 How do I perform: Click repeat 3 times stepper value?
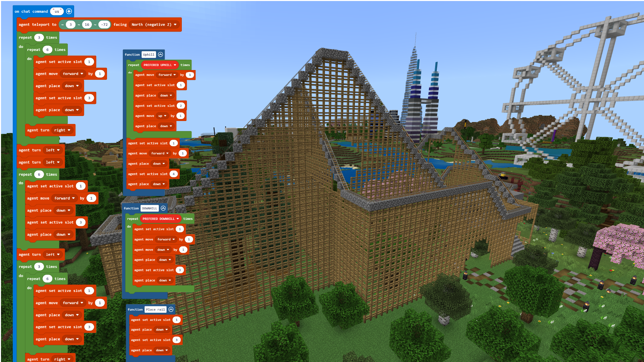pos(38,37)
